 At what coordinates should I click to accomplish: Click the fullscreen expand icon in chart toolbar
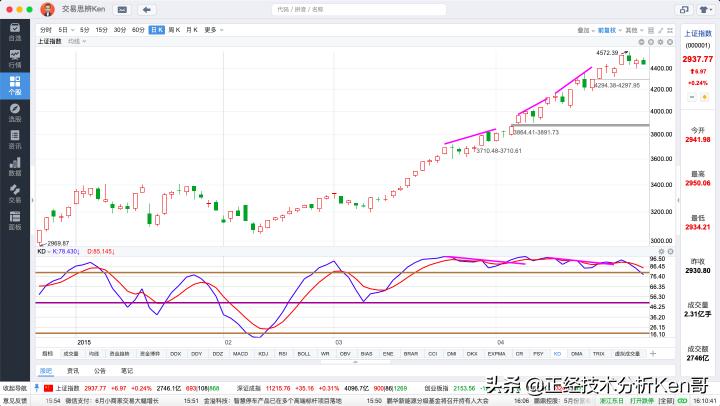click(670, 30)
